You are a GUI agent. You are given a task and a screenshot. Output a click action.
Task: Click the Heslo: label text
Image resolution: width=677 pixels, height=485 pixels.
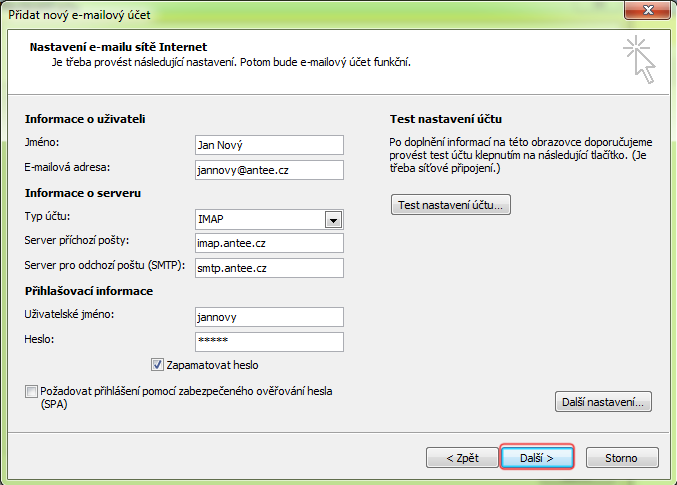[x=40, y=340]
